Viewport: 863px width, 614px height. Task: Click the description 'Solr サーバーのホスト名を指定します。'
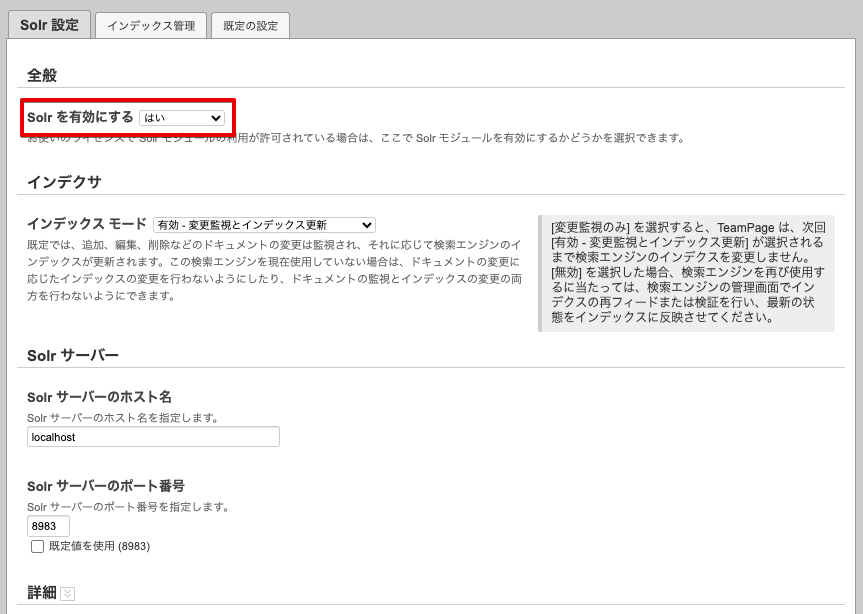coord(123,418)
